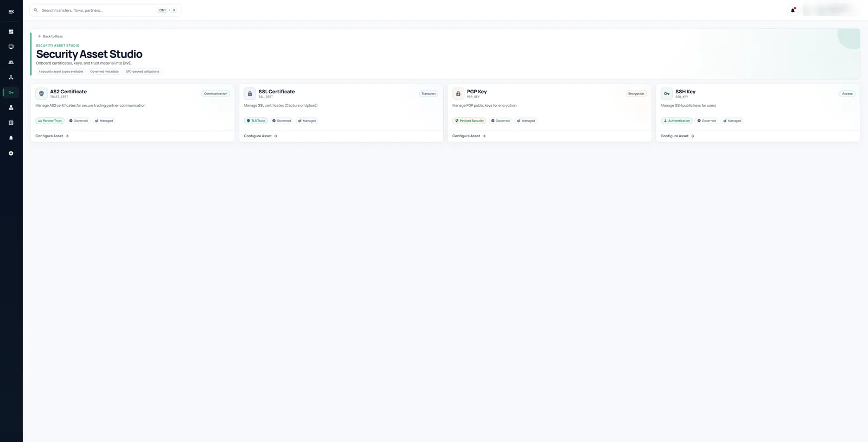The image size is (868, 442).
Task: Click the Security Asset Studio heading
Action: click(89, 54)
